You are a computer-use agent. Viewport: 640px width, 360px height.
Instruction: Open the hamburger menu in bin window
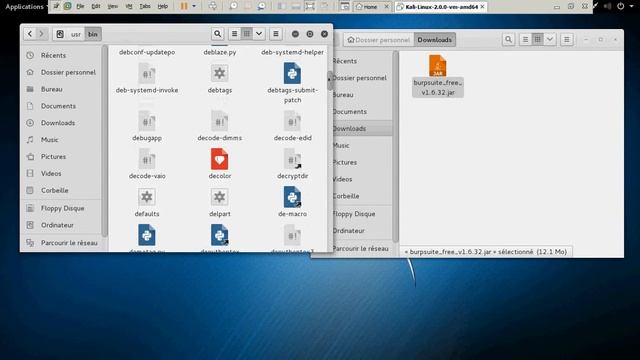coord(276,34)
